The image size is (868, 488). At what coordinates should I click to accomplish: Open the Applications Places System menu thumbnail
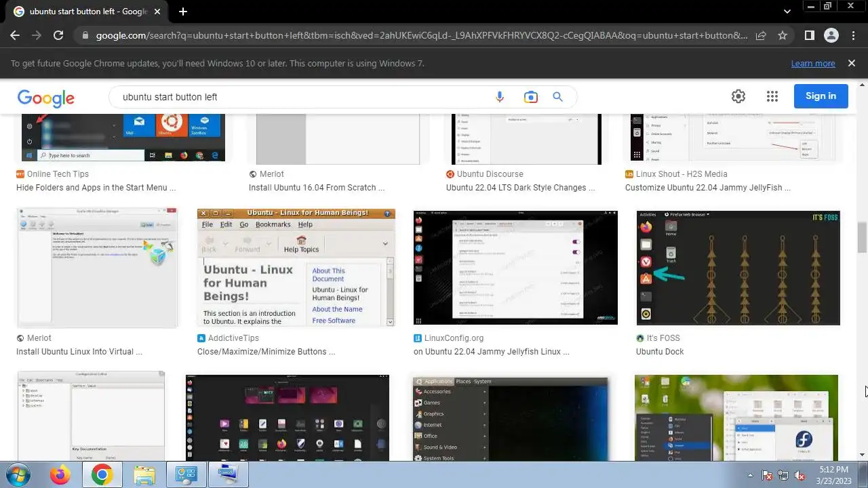coord(511,419)
